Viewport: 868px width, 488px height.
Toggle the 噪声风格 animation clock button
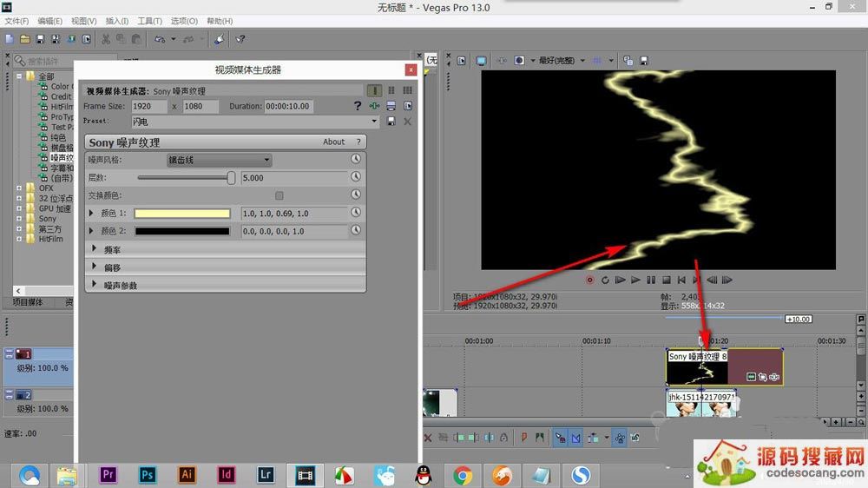(x=355, y=160)
